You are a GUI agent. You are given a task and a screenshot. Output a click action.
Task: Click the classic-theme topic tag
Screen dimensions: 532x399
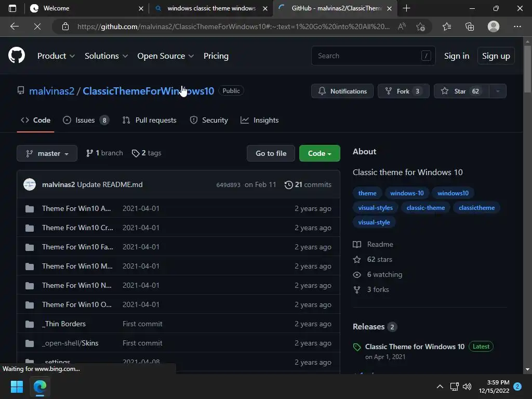[425, 208]
